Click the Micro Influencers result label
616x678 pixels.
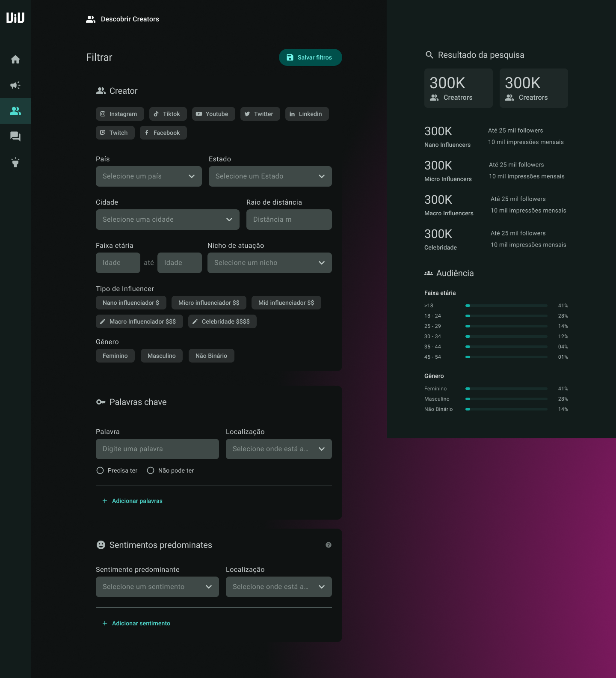pyautogui.click(x=448, y=179)
